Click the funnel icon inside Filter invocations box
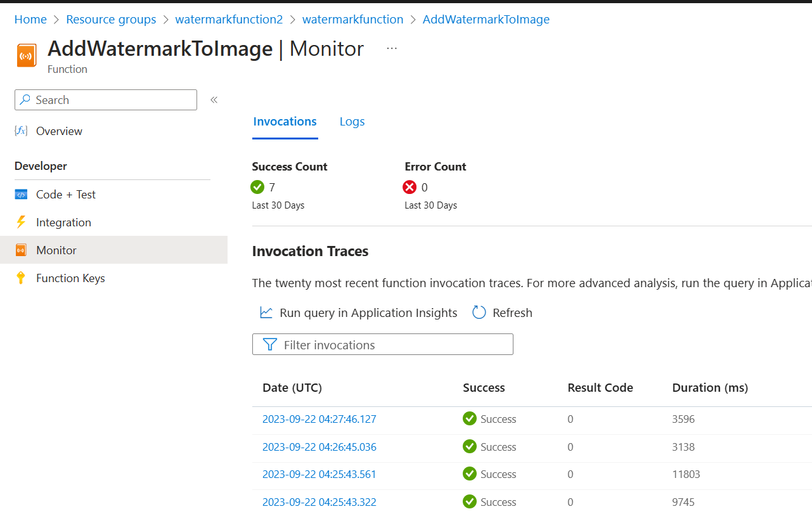This screenshot has width=812, height=516. (269, 344)
